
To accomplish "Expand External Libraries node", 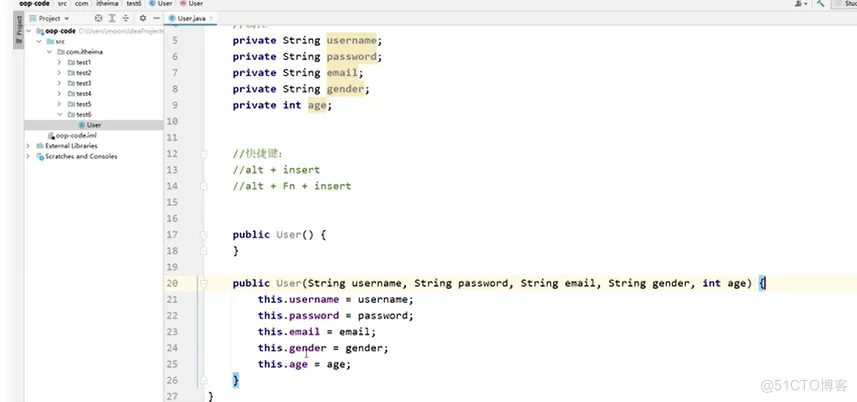I will (x=28, y=146).
